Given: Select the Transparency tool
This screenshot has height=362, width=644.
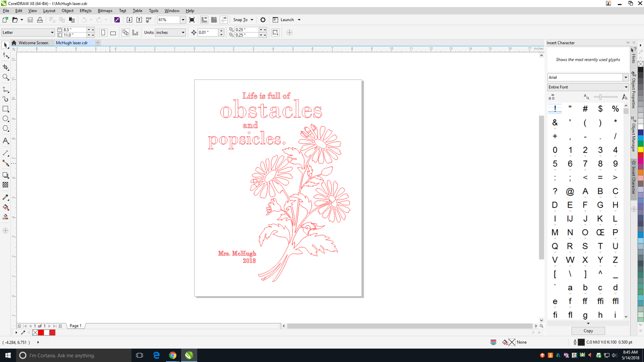Looking at the screenshot, I should tap(6, 185).
